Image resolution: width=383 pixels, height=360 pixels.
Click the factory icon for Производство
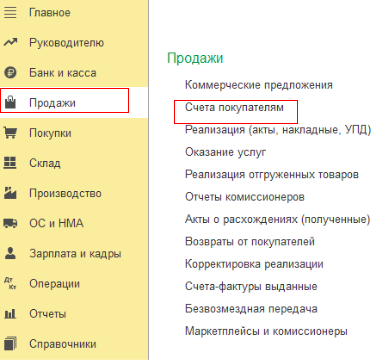pos(10,193)
